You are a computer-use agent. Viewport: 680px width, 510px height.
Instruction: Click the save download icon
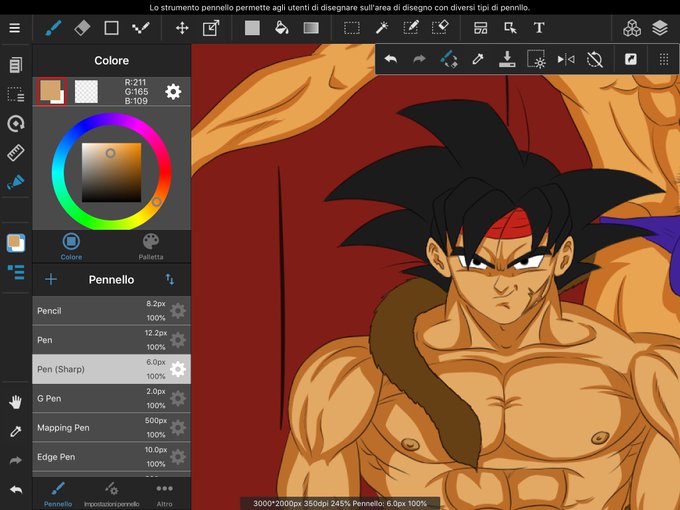[507, 59]
